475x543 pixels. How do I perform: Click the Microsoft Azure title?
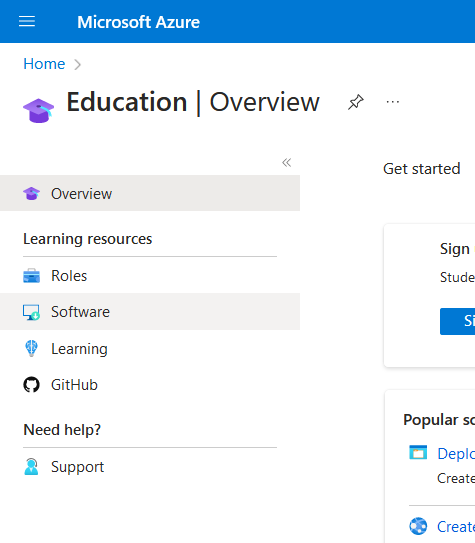pos(138,22)
